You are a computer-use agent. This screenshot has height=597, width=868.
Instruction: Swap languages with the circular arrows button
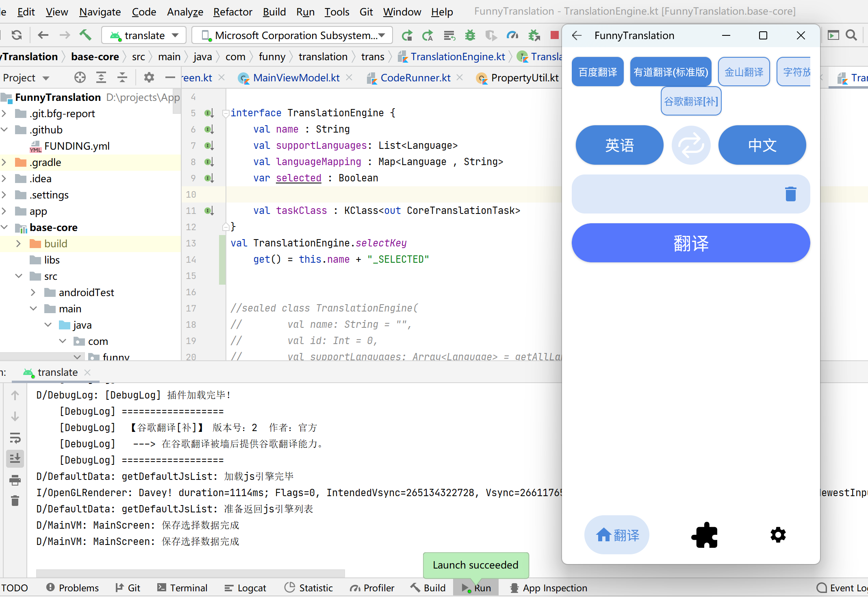[691, 145]
